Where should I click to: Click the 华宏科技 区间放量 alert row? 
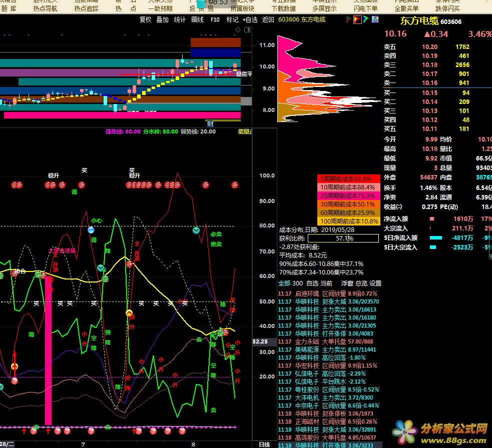coord(328,365)
